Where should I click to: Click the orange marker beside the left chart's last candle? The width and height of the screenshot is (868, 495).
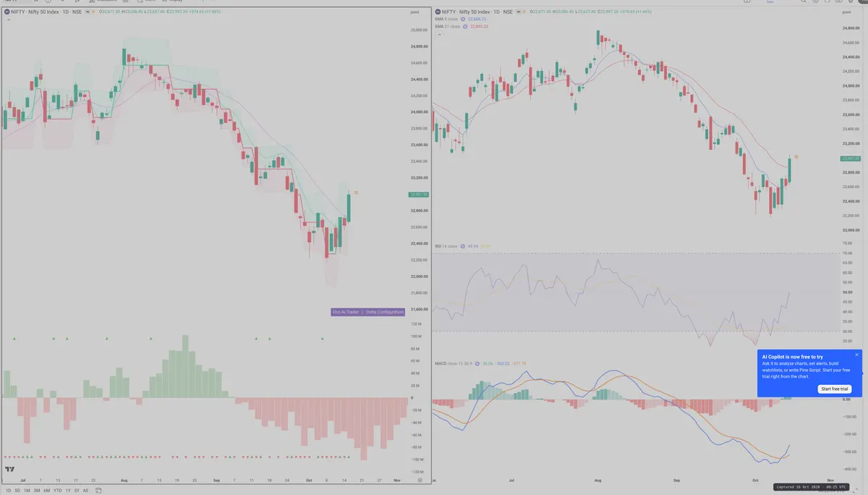coord(357,192)
